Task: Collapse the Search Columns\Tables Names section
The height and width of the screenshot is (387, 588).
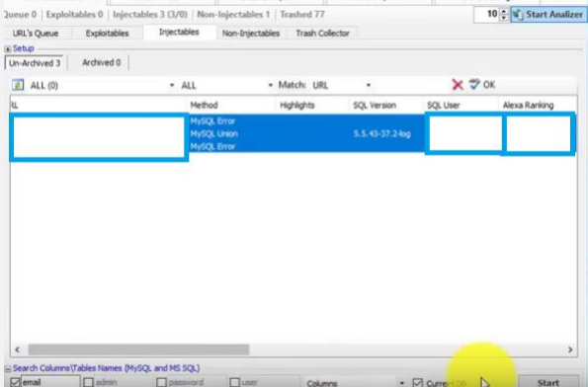Action: pos(8,368)
